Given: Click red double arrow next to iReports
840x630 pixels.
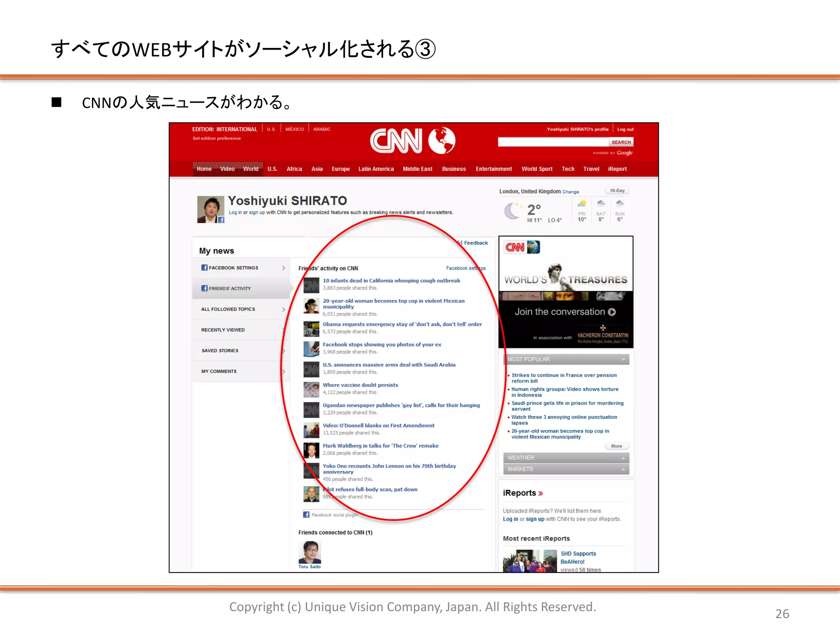Looking at the screenshot, I should [x=541, y=493].
